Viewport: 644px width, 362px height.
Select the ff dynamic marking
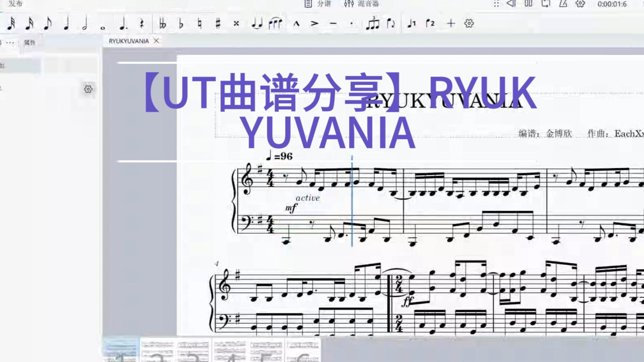pyautogui.click(x=408, y=302)
